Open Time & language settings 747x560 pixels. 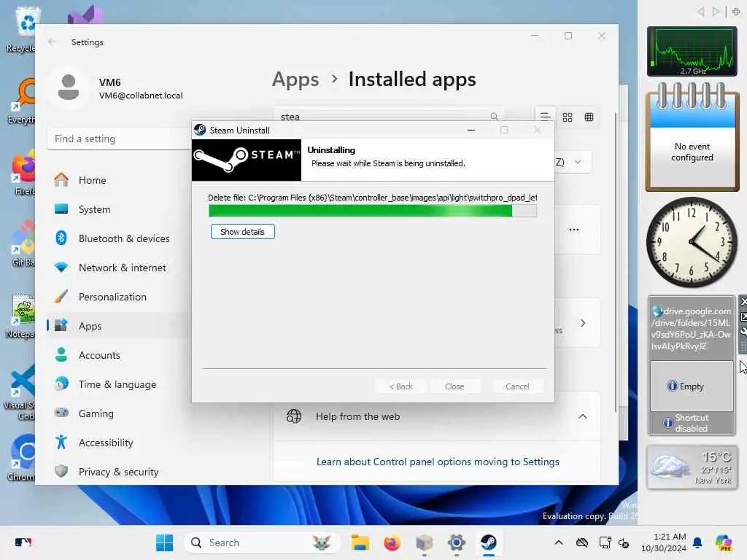[x=117, y=384]
